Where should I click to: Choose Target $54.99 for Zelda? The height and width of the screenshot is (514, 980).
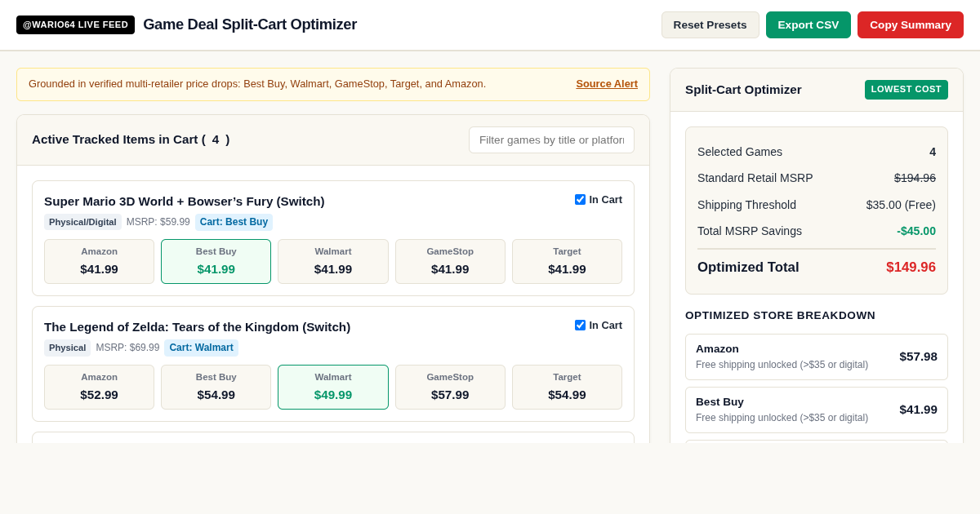[x=567, y=387]
